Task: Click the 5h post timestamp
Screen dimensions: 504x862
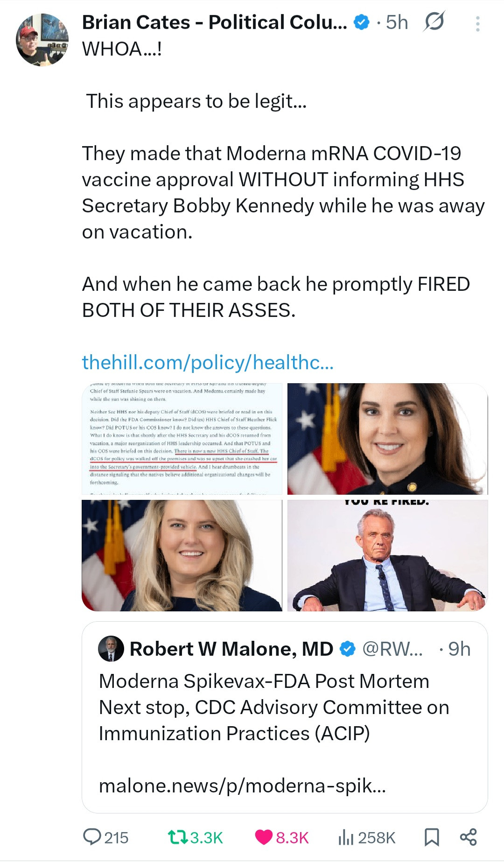Action: (397, 22)
